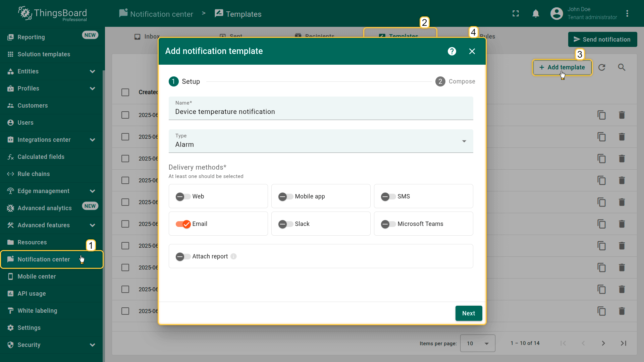Click the notifications bell icon

click(536, 14)
